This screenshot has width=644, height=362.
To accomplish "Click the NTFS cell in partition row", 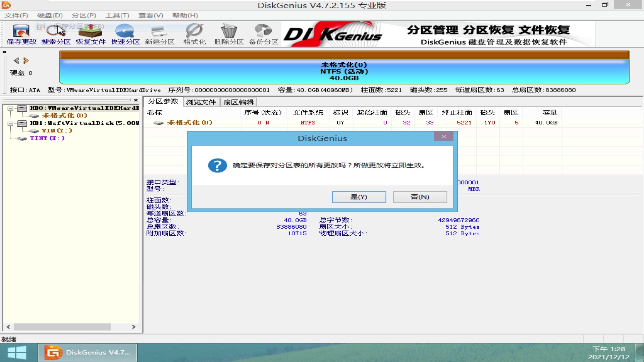I will pos(308,123).
